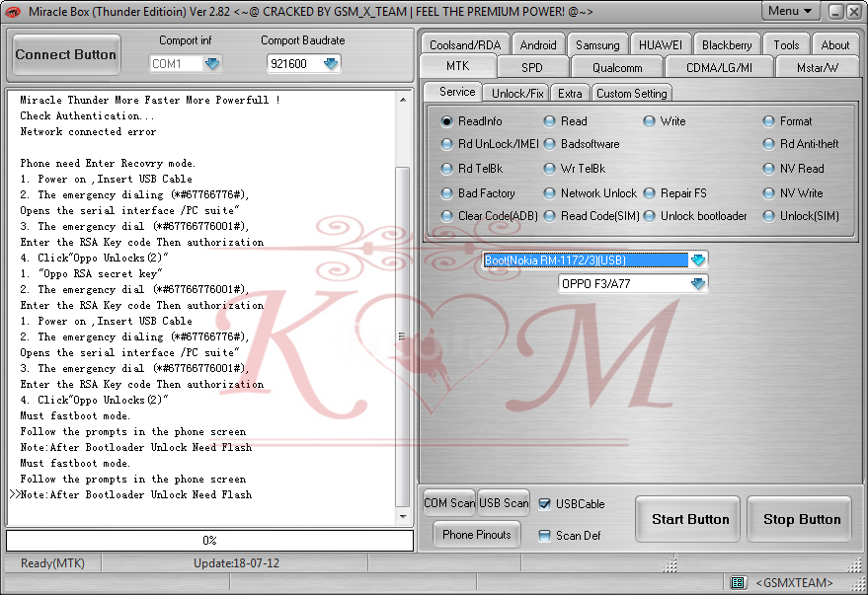Expand the OPPO F3/A77 model dropdown
This screenshot has height=595, width=868.
(698, 283)
